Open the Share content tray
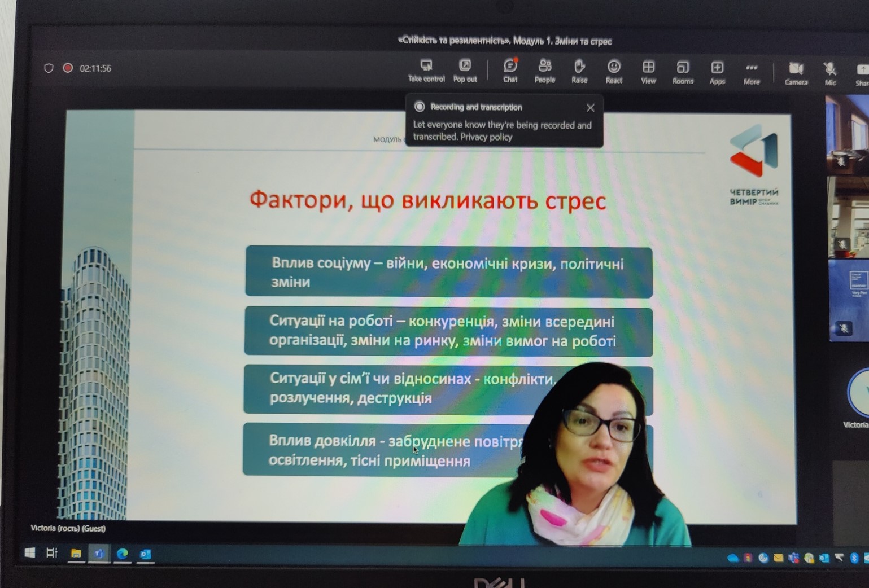This screenshot has height=588, width=869. [x=862, y=74]
